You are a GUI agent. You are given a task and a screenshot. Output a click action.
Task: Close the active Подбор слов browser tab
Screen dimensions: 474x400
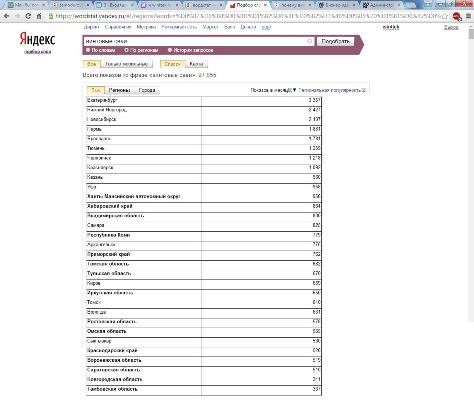click(265, 5)
